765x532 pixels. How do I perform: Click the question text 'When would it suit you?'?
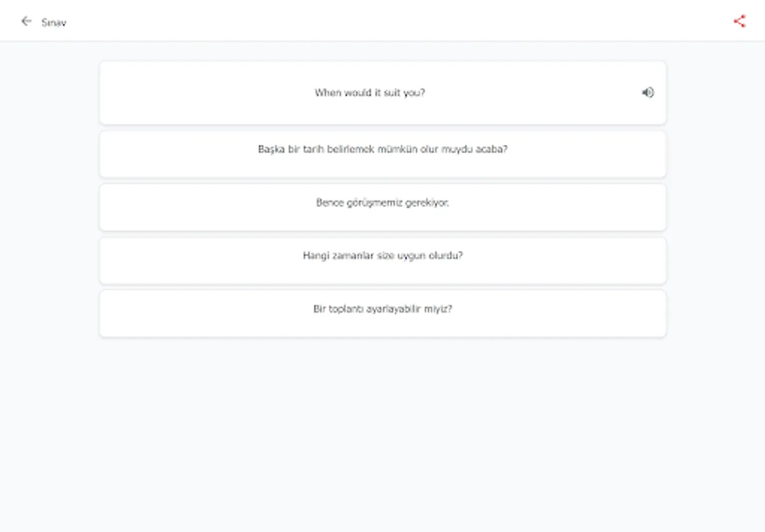pos(369,93)
